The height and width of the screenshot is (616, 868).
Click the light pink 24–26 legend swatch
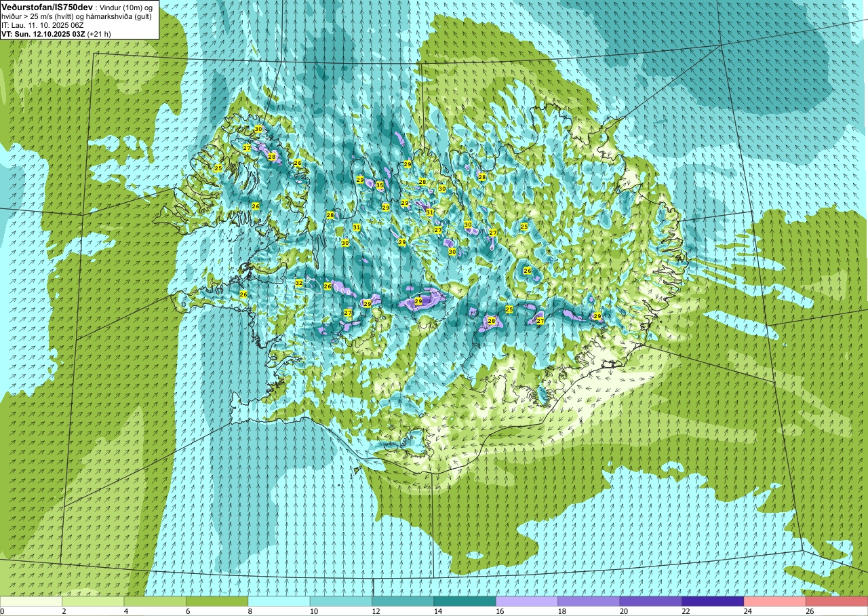pos(775,601)
